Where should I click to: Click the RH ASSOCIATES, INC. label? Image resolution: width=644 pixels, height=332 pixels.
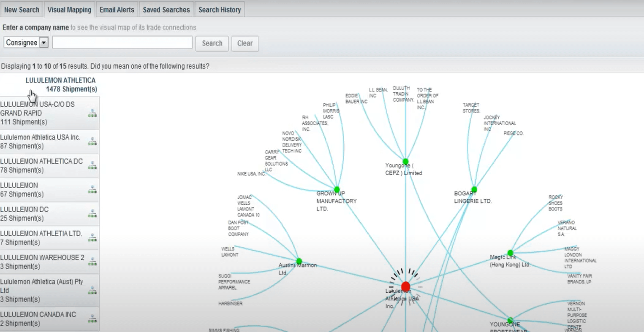[x=315, y=123]
